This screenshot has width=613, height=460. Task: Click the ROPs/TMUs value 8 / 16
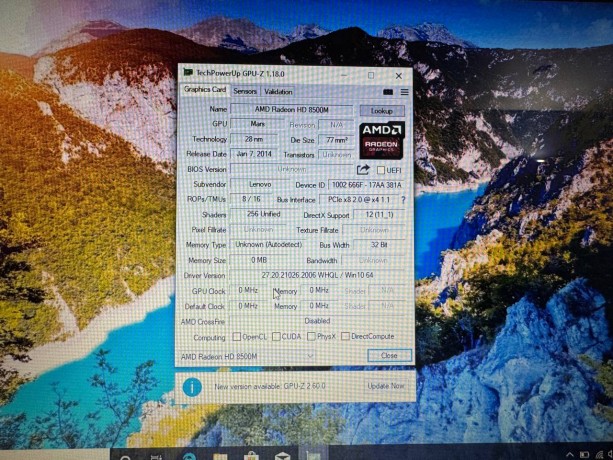251,199
